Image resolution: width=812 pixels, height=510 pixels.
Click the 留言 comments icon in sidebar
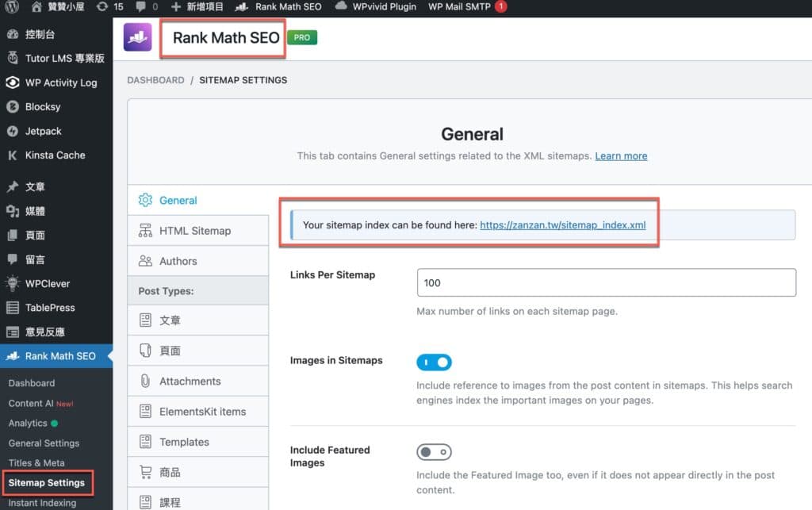click(13, 259)
